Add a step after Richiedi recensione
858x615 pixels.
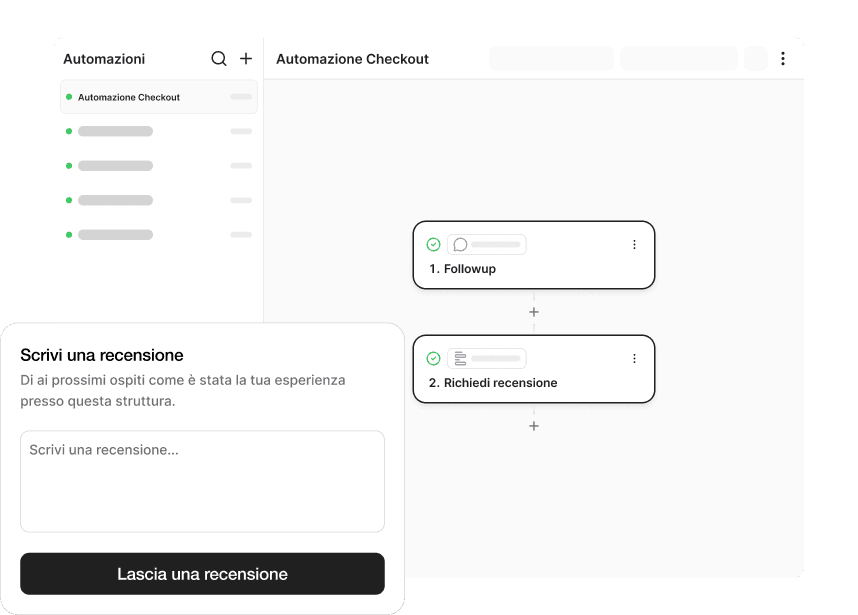click(534, 426)
